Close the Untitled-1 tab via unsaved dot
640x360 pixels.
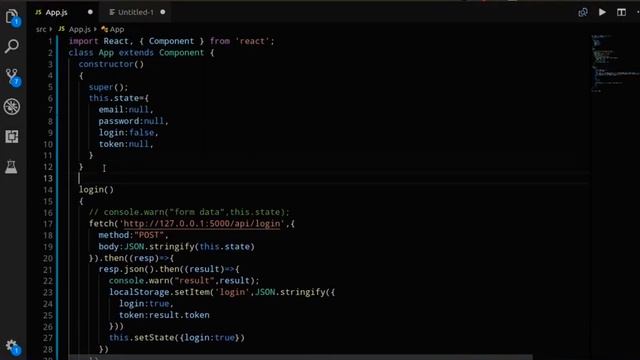click(x=163, y=12)
